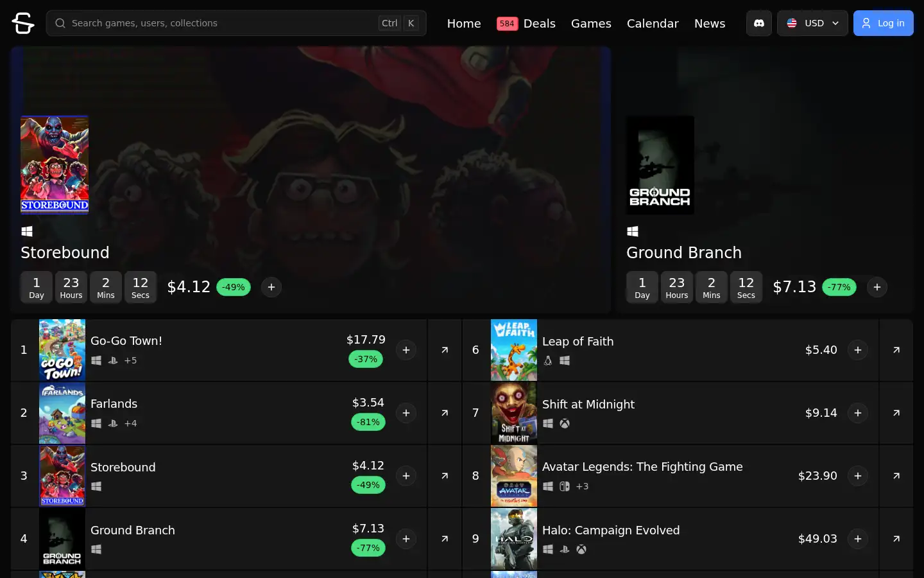
Task: Click the Halo: Campaign Evolved cover thumbnail
Action: click(514, 539)
